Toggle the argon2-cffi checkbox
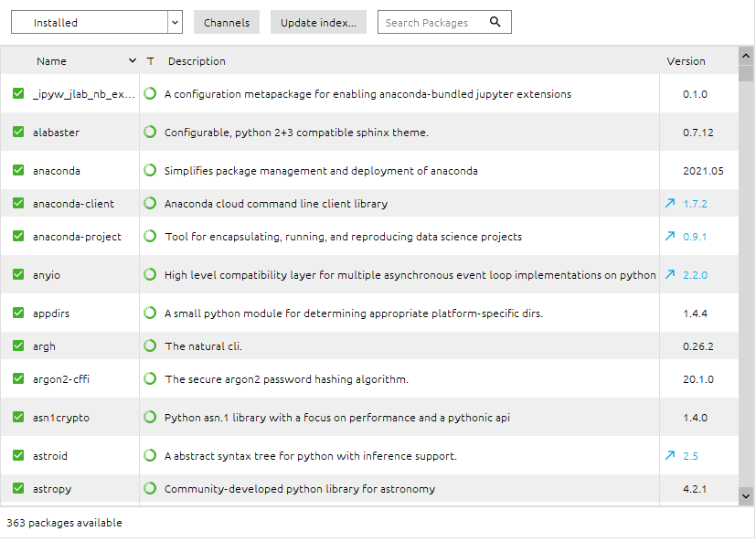 18,378
